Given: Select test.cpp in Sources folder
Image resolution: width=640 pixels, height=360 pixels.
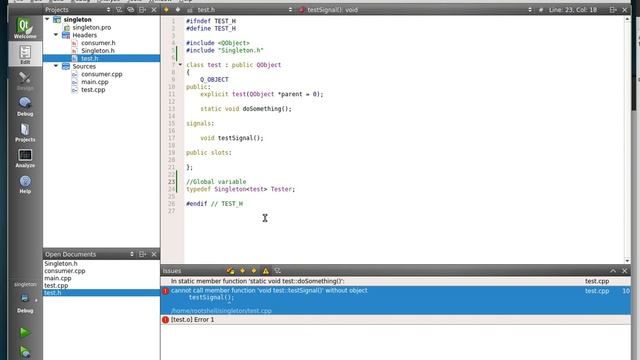Looking at the screenshot, I should tap(93, 90).
